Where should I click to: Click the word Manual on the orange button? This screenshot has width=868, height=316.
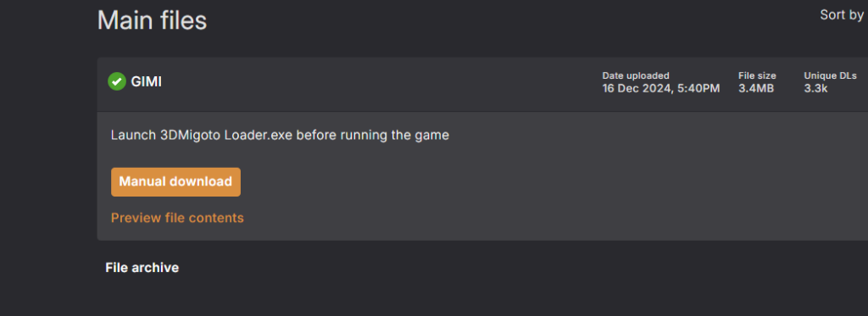click(142, 181)
